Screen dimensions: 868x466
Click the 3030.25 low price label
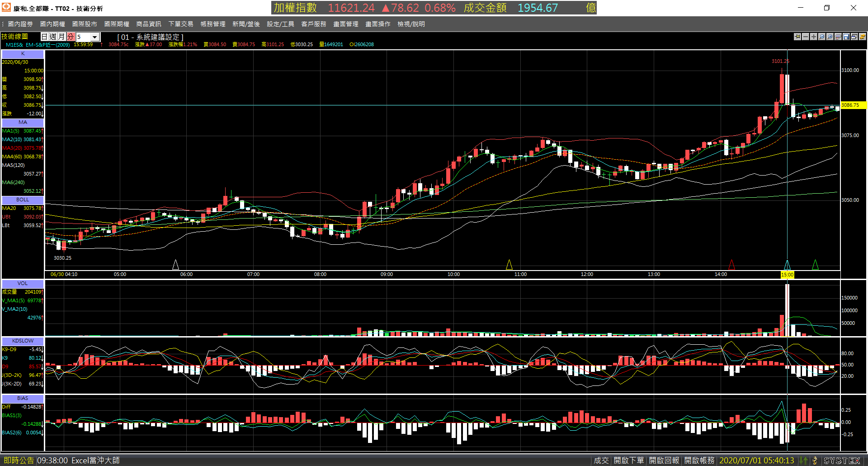(62, 258)
